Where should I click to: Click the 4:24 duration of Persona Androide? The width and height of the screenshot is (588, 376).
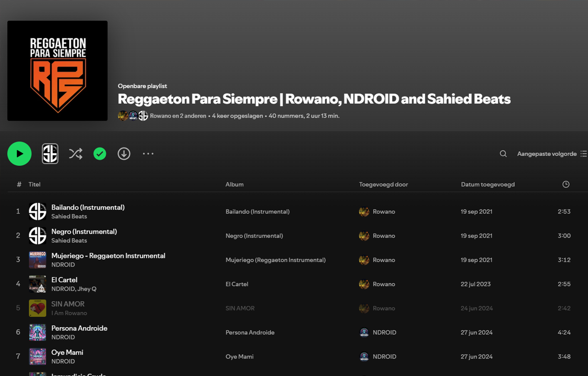[564, 332]
